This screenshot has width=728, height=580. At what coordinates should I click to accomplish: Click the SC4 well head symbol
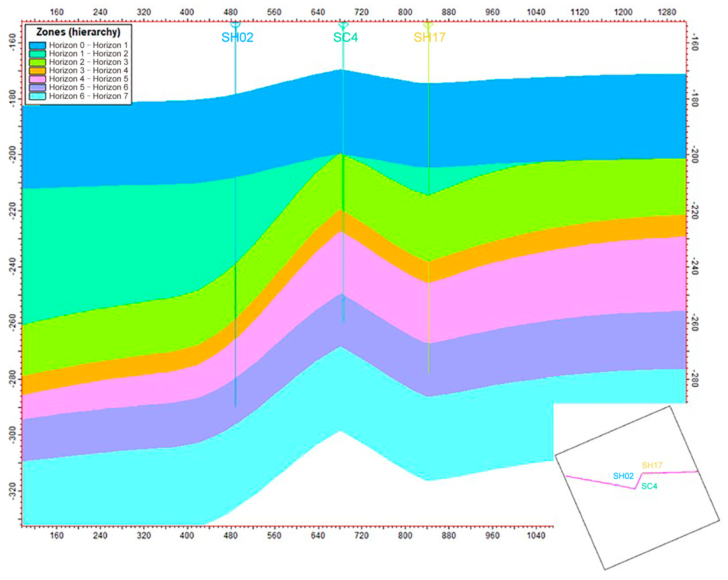[343, 25]
